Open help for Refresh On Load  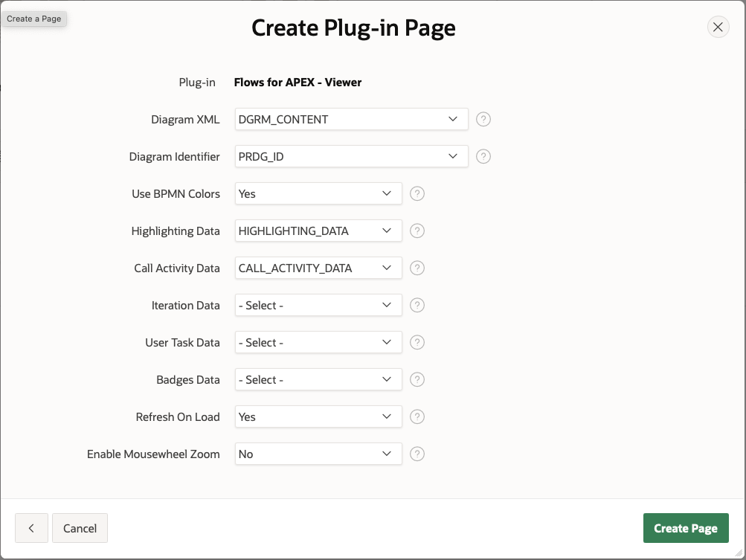click(x=417, y=416)
